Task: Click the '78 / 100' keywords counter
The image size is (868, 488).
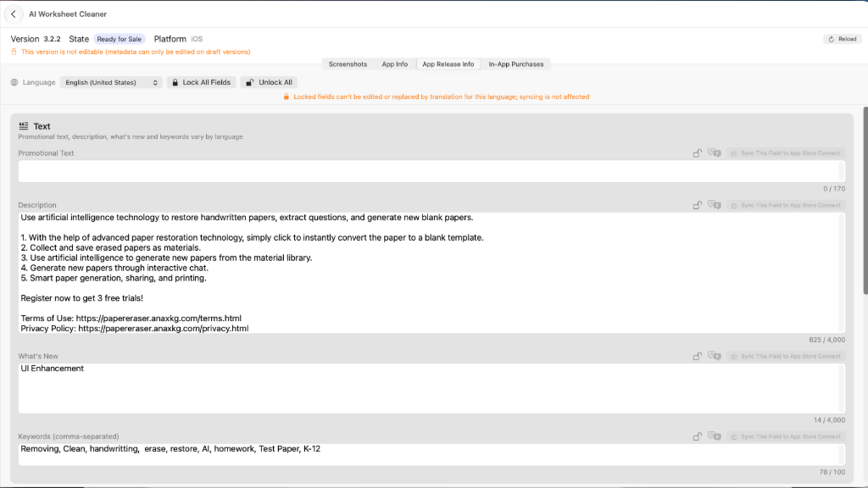Action: [x=832, y=473]
